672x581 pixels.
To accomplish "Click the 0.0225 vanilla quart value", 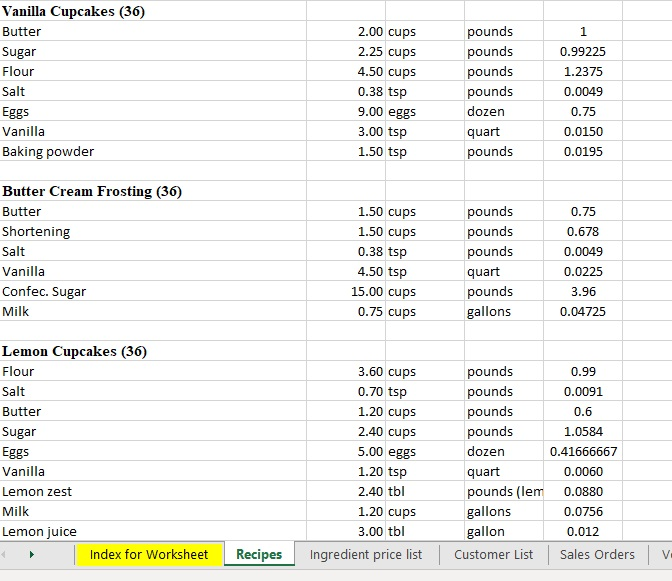I will click(583, 271).
